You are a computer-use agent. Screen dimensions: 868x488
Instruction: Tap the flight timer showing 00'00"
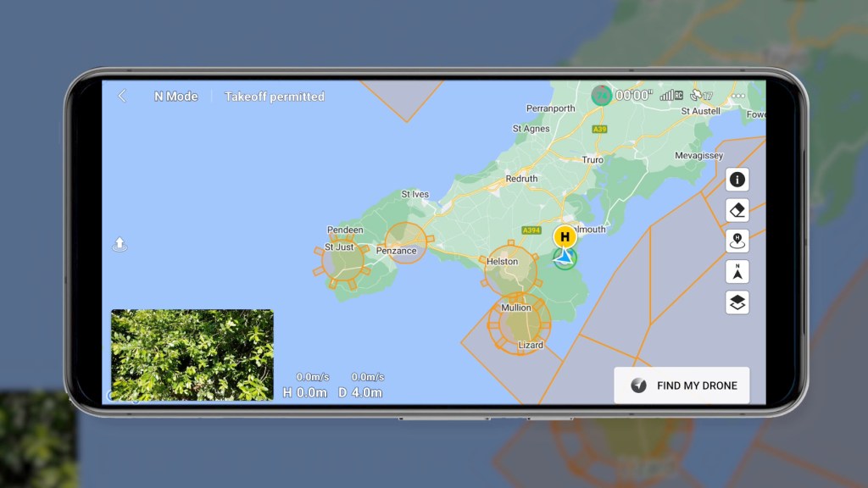click(633, 96)
